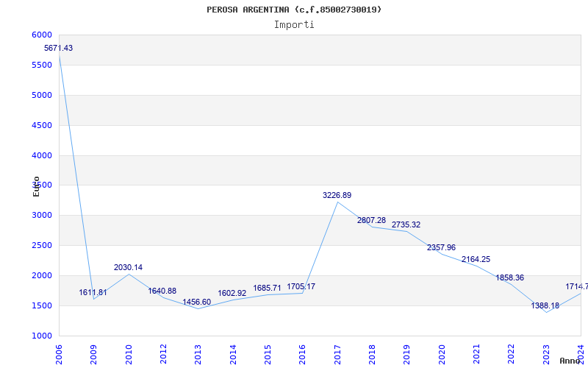The height and width of the screenshot is (368, 588).
Task: Select the 1500 y-axis tick label
Action: point(42,305)
